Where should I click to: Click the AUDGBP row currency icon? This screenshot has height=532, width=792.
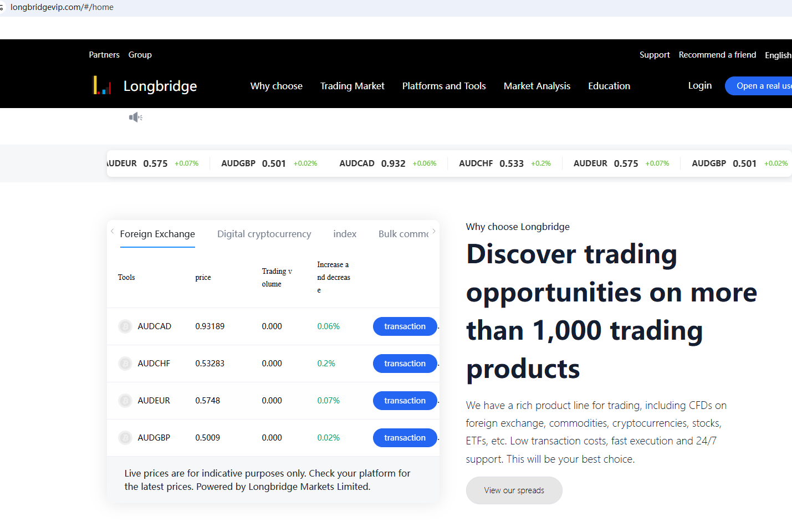tap(125, 438)
